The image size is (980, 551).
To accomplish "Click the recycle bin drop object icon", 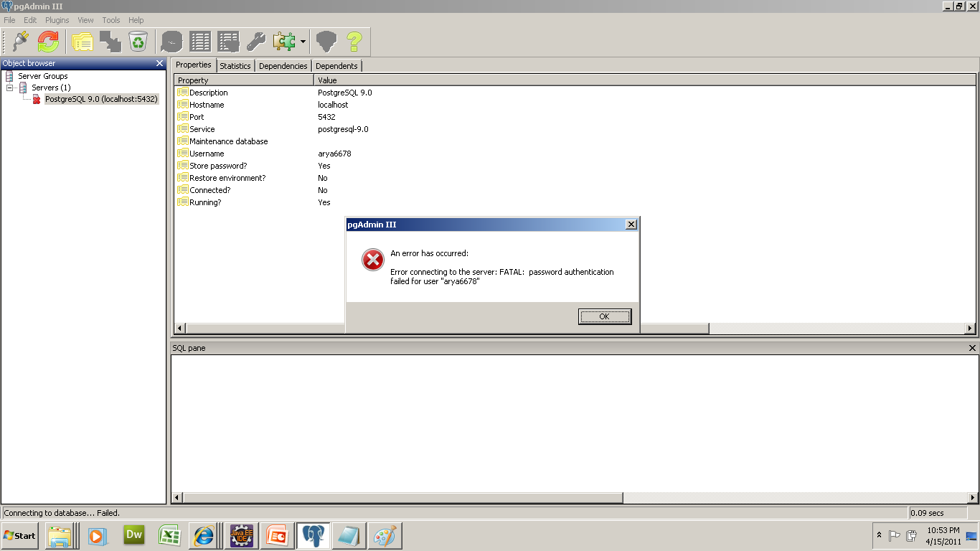I will [138, 42].
